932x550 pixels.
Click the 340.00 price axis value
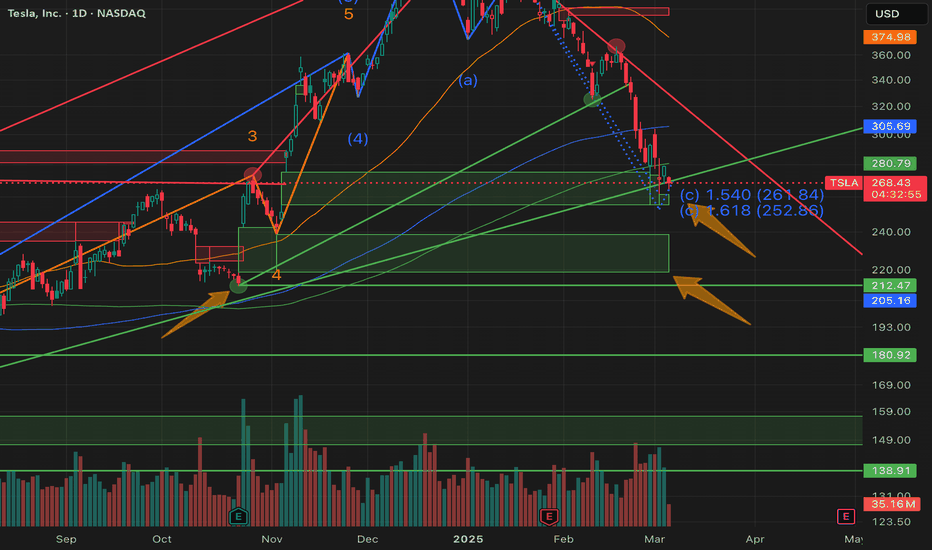[890, 80]
